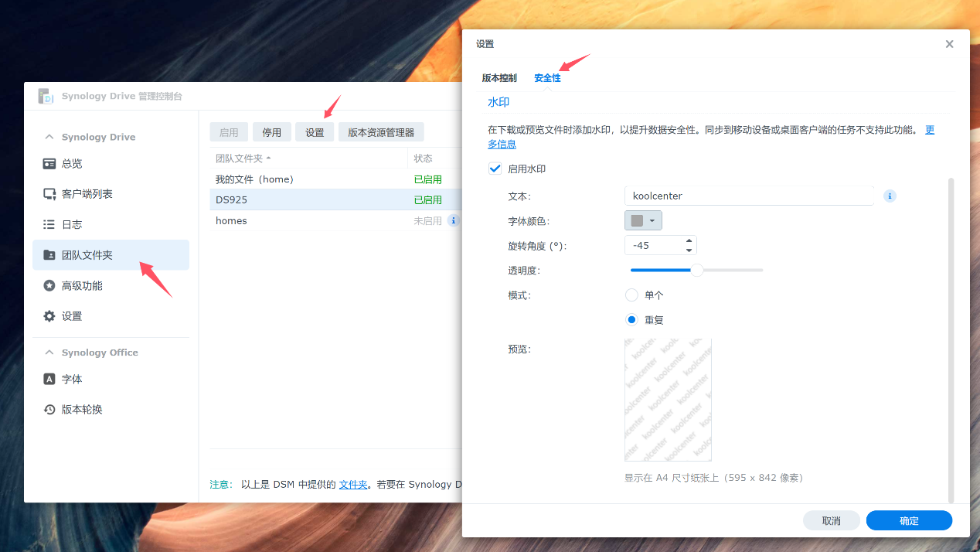Toggle the 启用水印 checkbox
The height and width of the screenshot is (552, 980).
(495, 169)
